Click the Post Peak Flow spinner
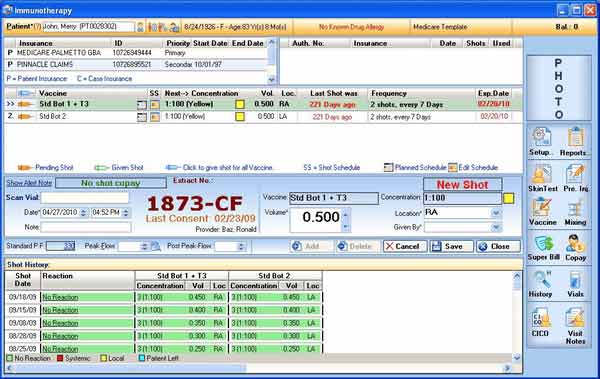 (241, 247)
